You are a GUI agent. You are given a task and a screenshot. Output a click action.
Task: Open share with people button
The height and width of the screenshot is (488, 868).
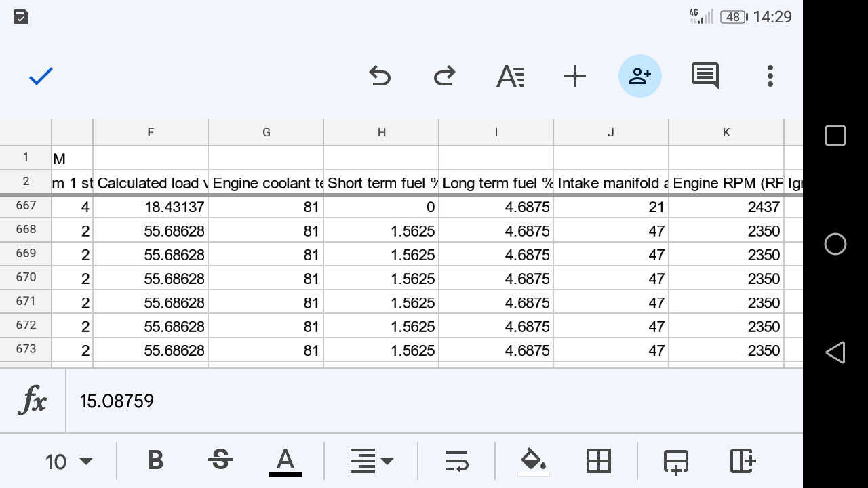pos(639,76)
